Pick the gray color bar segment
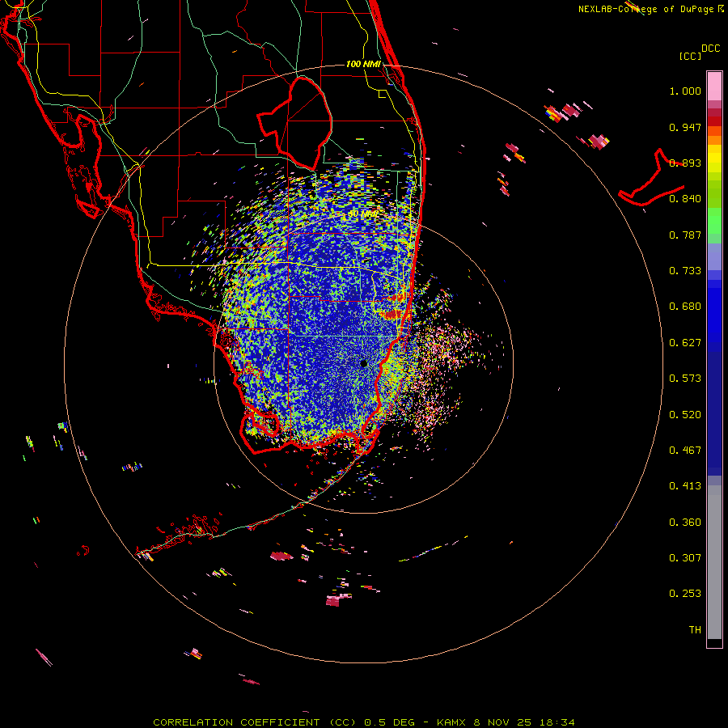This screenshot has width=728, height=728. coord(714,562)
